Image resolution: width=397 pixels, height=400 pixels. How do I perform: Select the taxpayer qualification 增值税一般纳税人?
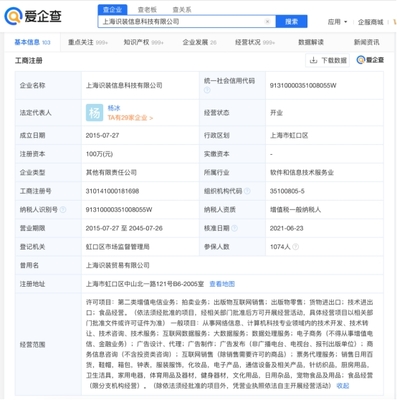pos(295,210)
